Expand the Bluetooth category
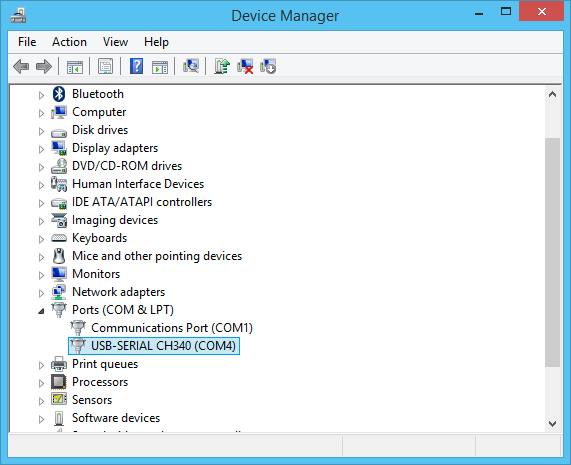 pyautogui.click(x=41, y=95)
